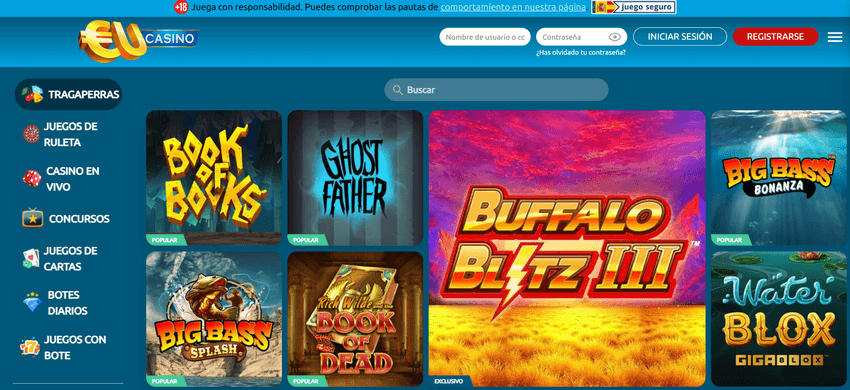Open the hamburger menu icon
Screen dimensions: 850x390
(835, 37)
